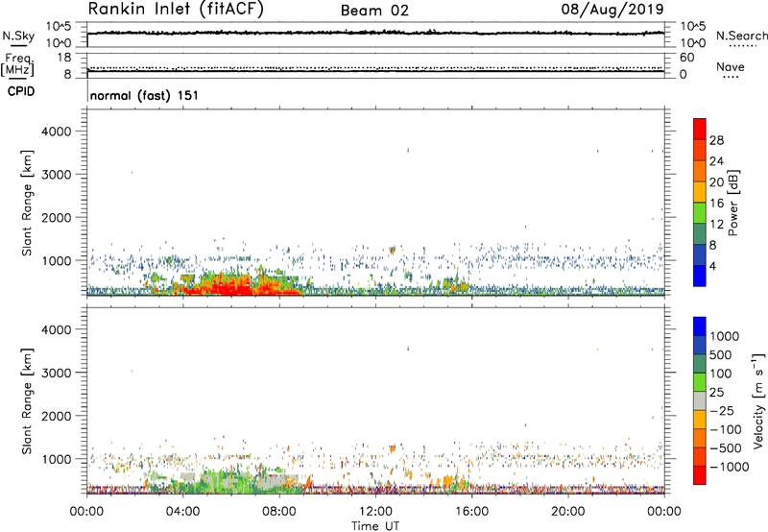Click Velocity colorbar label '-500'
The image size is (768, 532).
point(726,448)
